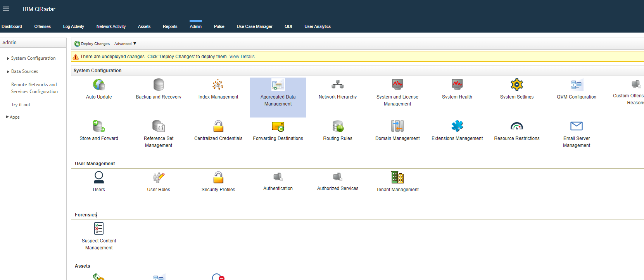This screenshot has height=280, width=644.
Task: Switch to the Assets tab
Action: (x=144, y=26)
